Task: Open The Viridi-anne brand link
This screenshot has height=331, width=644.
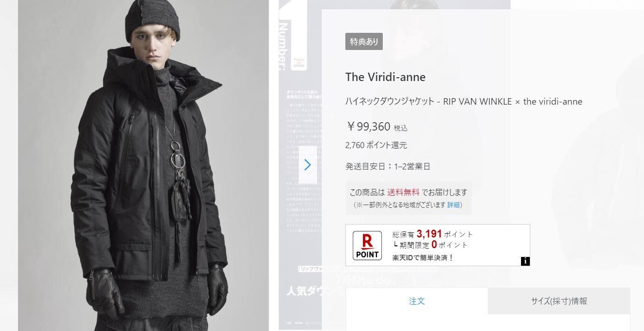Action: tap(385, 77)
